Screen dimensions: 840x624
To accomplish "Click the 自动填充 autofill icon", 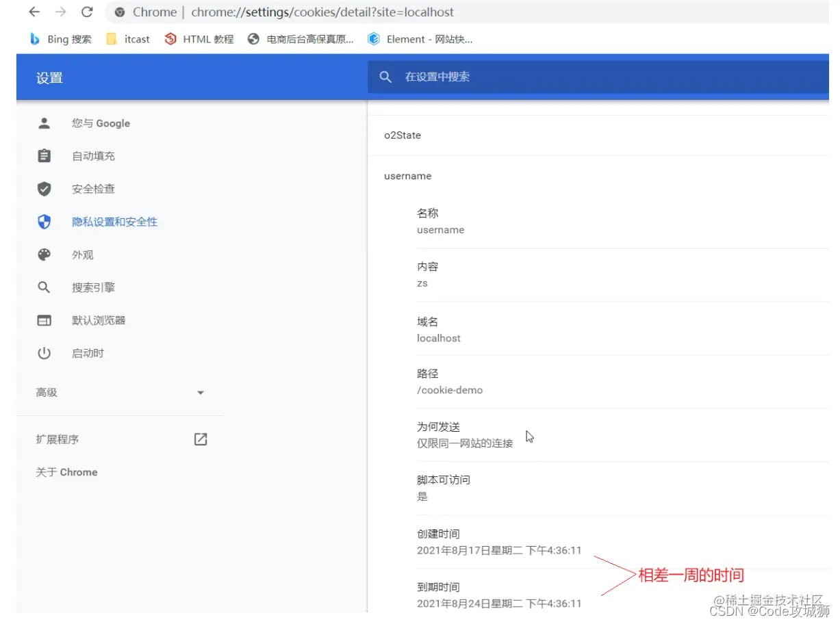I will (44, 155).
